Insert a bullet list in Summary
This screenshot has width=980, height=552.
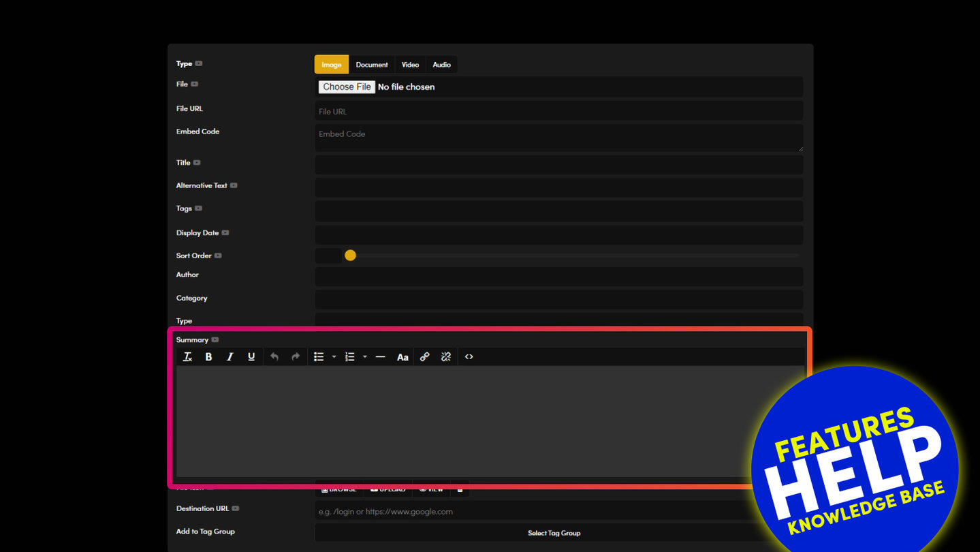coord(319,357)
